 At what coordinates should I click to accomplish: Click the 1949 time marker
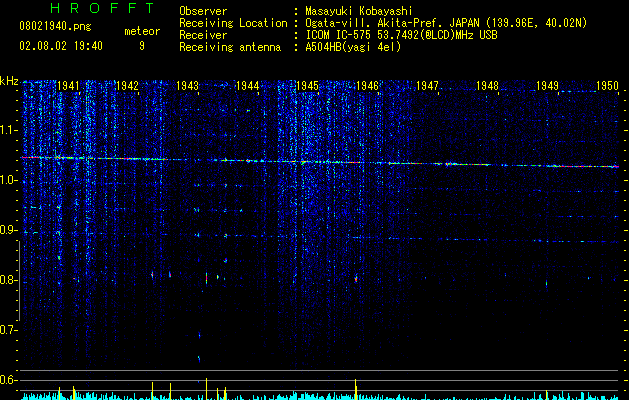pos(548,86)
